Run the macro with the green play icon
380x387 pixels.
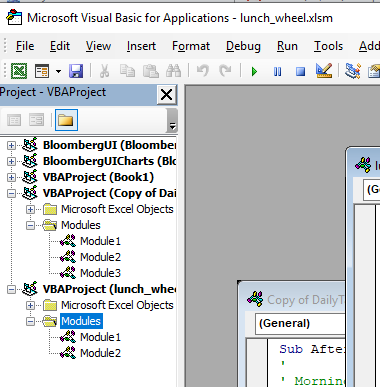(254, 71)
